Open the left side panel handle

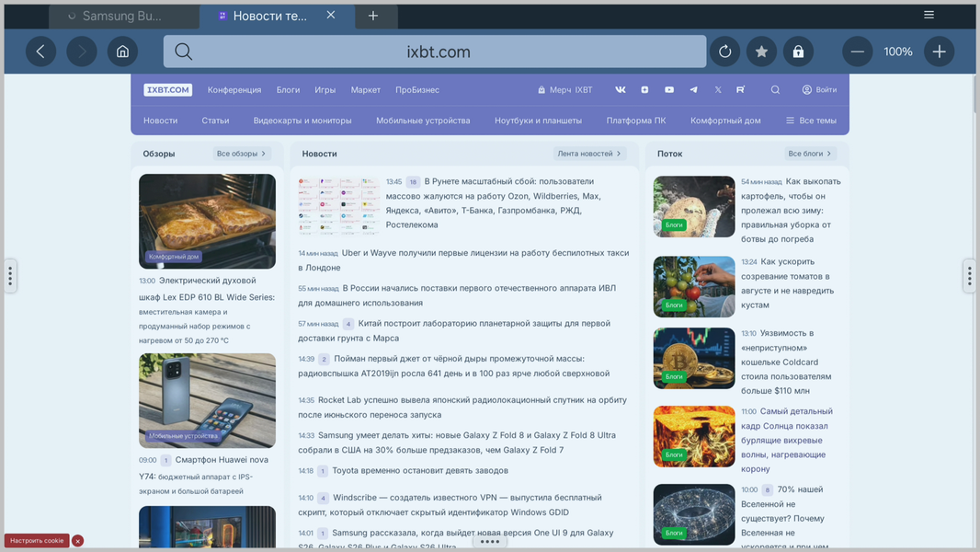[10, 276]
